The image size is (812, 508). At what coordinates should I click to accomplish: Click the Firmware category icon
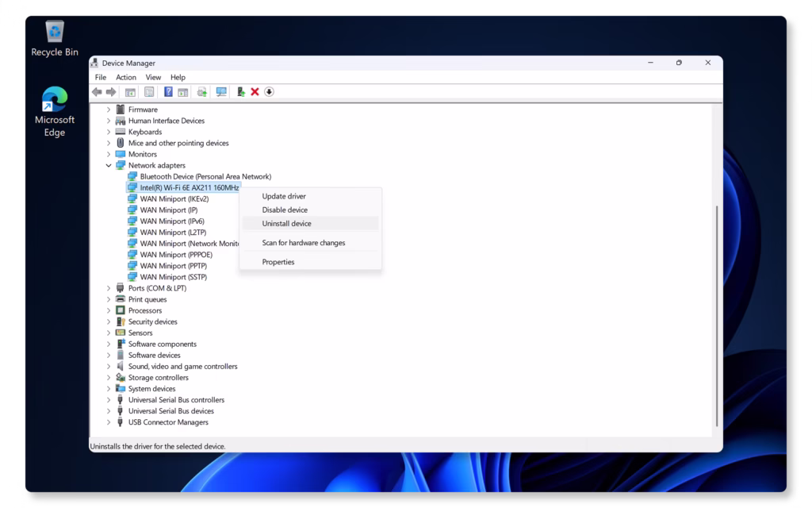tap(121, 110)
